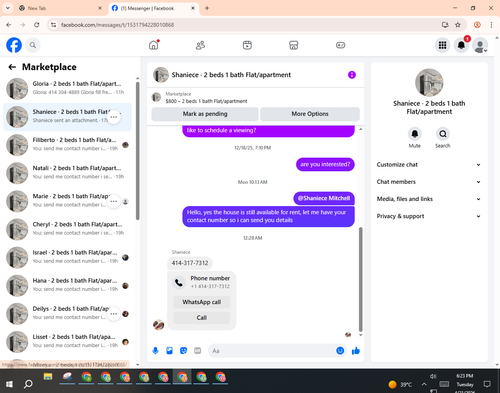The image size is (500, 393).
Task: Open the Facebook home logo
Action: pos(14,45)
